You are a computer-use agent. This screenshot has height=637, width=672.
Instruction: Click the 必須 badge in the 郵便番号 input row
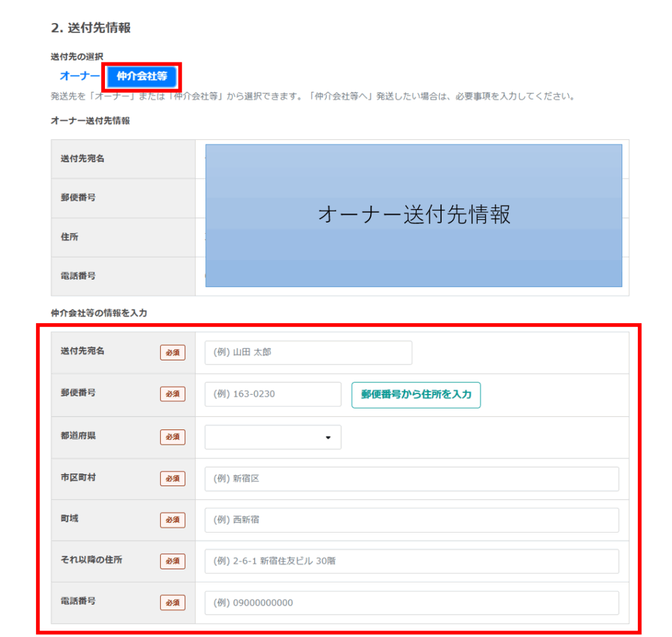point(173,394)
